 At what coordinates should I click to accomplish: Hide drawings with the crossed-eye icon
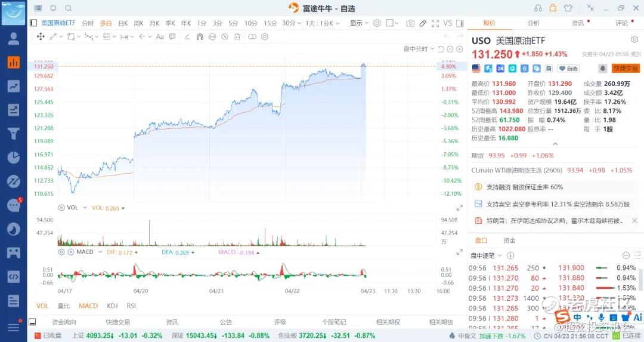tap(225, 36)
